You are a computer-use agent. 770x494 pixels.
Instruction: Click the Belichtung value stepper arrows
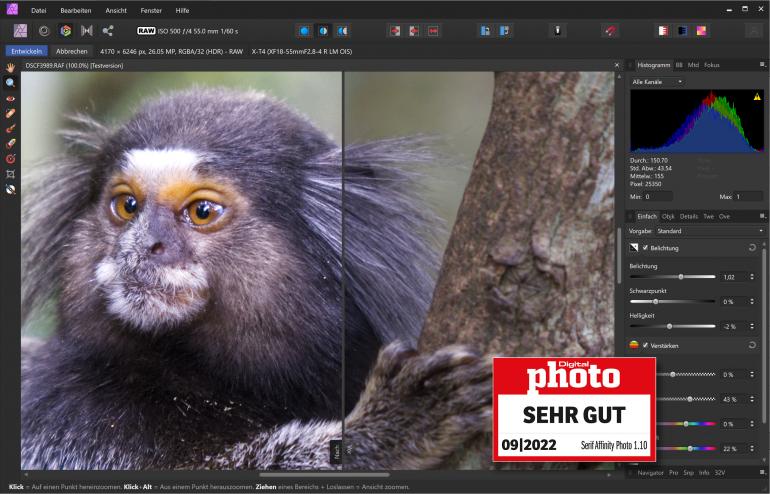tap(752, 277)
